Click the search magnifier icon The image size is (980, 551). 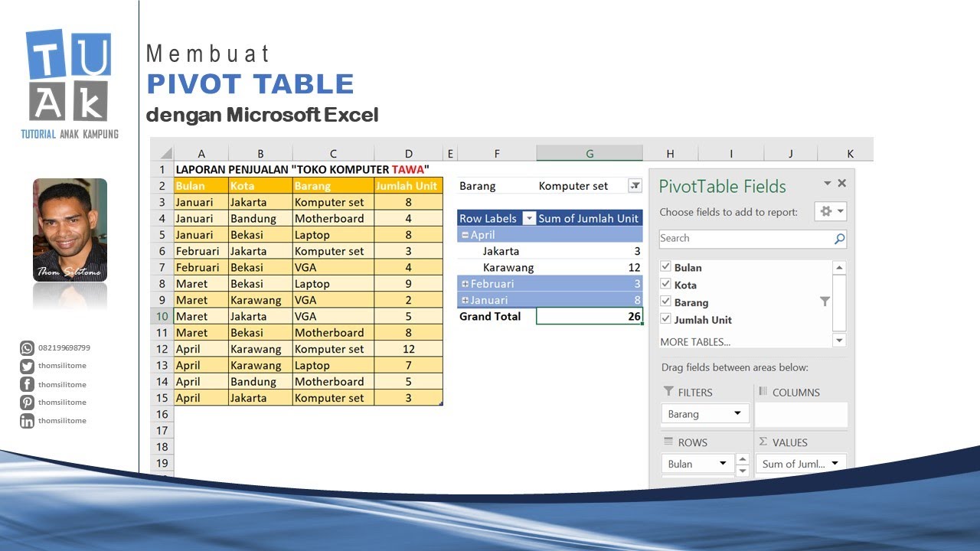[x=840, y=239]
